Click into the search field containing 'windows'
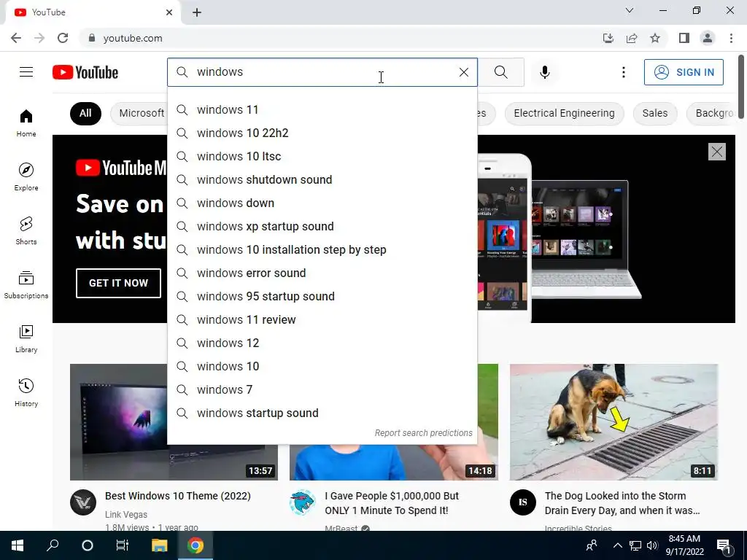The image size is (747, 560). [x=322, y=72]
